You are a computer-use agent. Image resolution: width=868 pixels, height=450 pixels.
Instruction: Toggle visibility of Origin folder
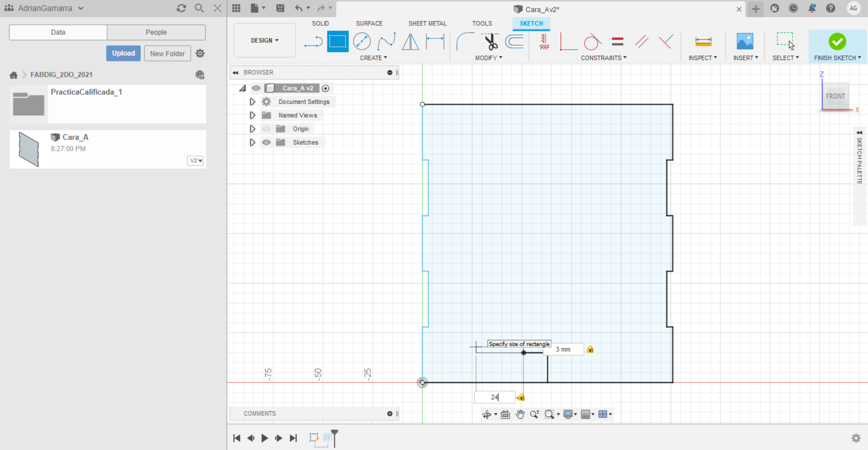pos(266,129)
